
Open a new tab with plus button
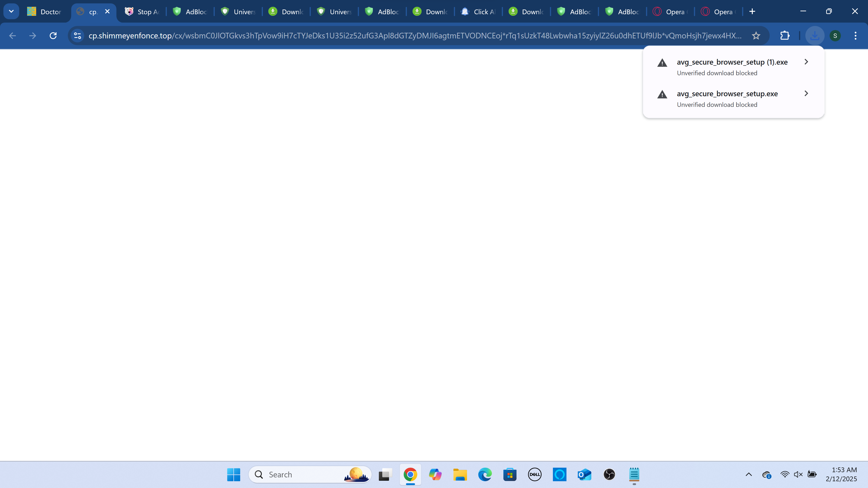(752, 12)
